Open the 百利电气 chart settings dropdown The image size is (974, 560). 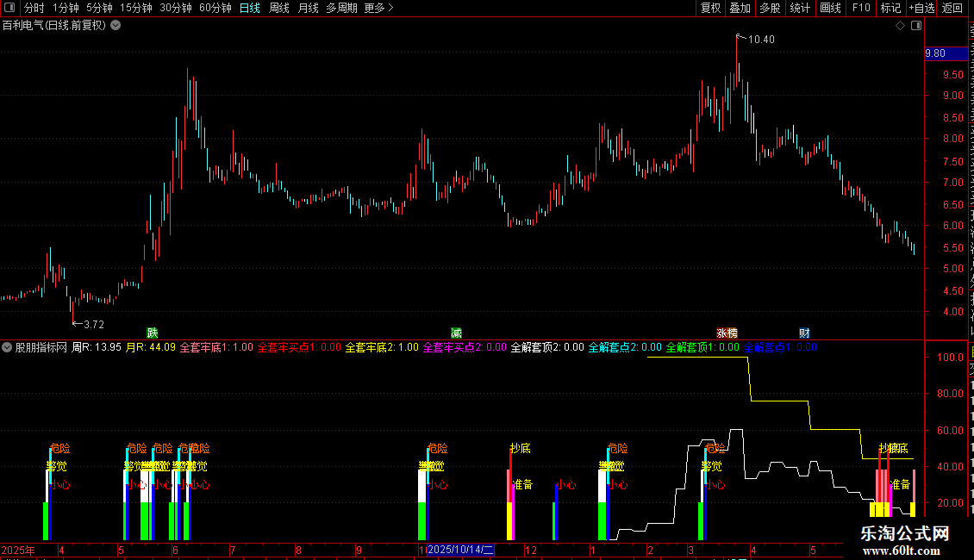pyautogui.click(x=116, y=26)
